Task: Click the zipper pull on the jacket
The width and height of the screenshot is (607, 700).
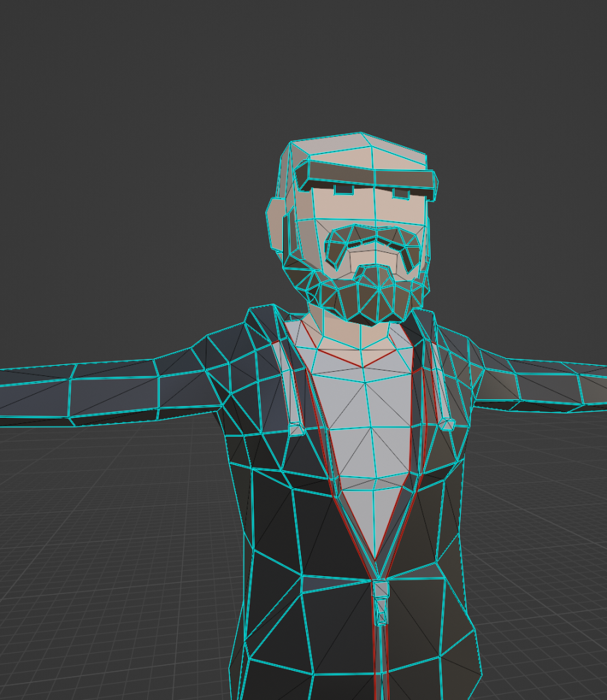Action: [381, 589]
